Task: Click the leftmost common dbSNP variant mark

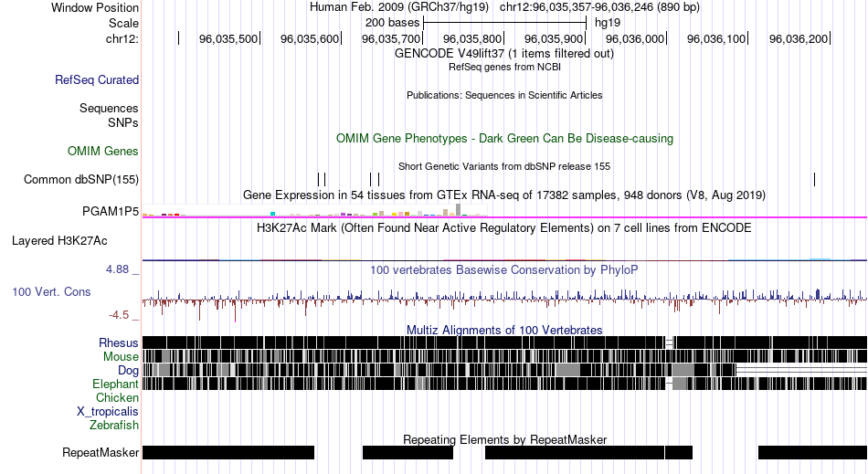Action: click(319, 179)
